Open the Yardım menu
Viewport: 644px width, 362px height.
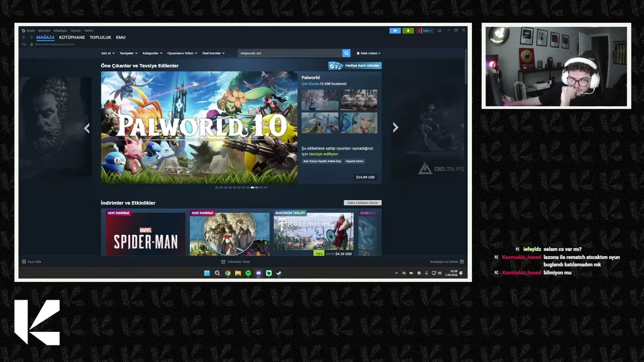tap(89, 31)
